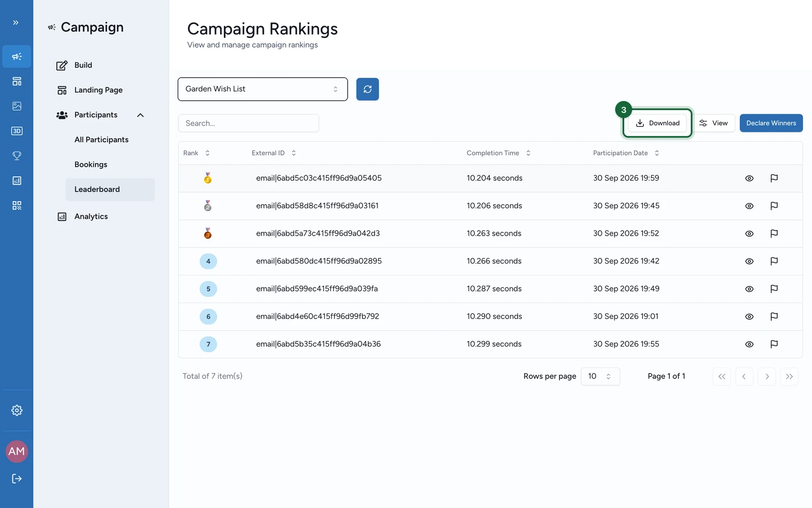Sort by Completion Time column
The width and height of the screenshot is (812, 508).
tap(498, 153)
